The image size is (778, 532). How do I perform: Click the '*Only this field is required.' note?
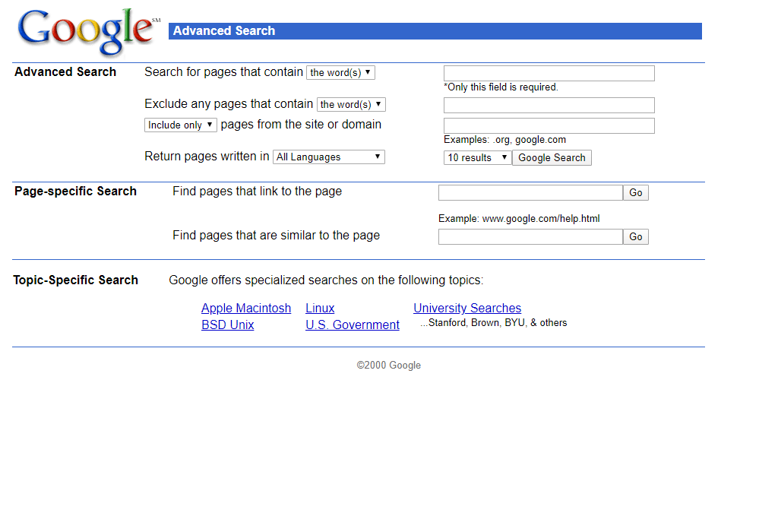(501, 87)
